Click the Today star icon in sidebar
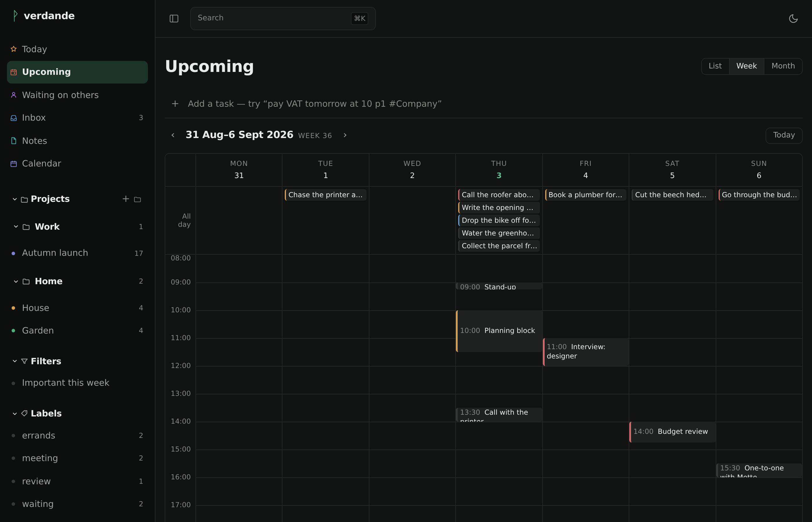The width and height of the screenshot is (812, 522). click(14, 49)
